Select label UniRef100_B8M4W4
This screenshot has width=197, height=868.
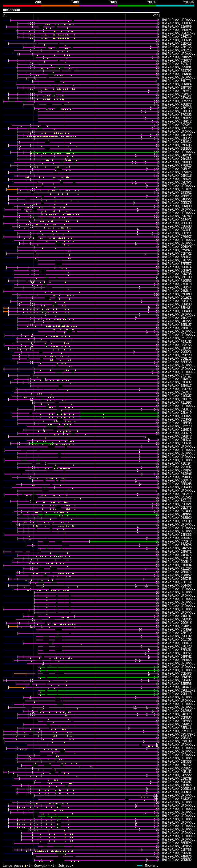click(177, 308)
